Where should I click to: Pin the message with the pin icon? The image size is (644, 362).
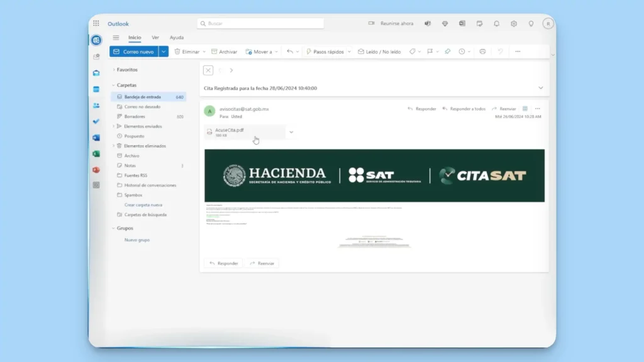(x=447, y=52)
